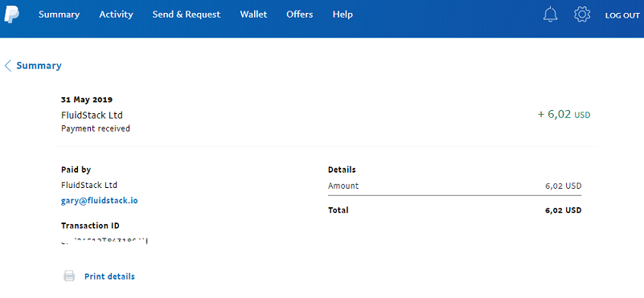The width and height of the screenshot is (644, 298).
Task: Click the Payment received status text
Action: 96,129
